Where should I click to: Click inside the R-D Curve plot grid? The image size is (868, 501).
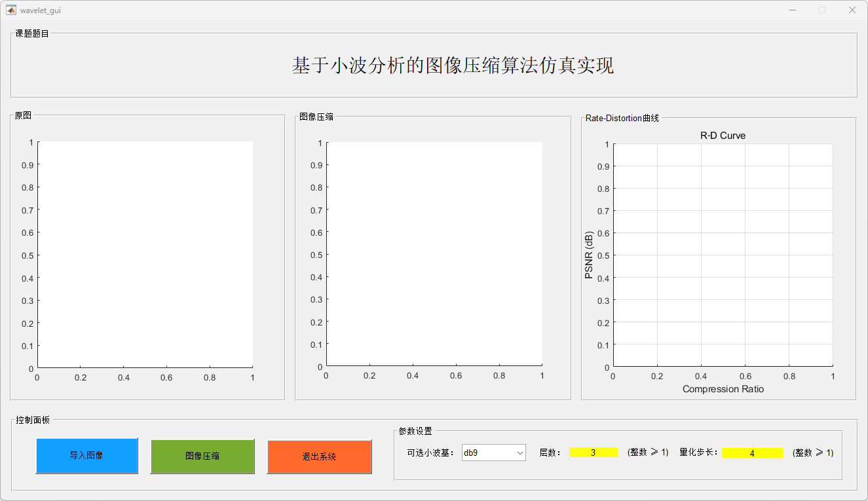(723, 255)
